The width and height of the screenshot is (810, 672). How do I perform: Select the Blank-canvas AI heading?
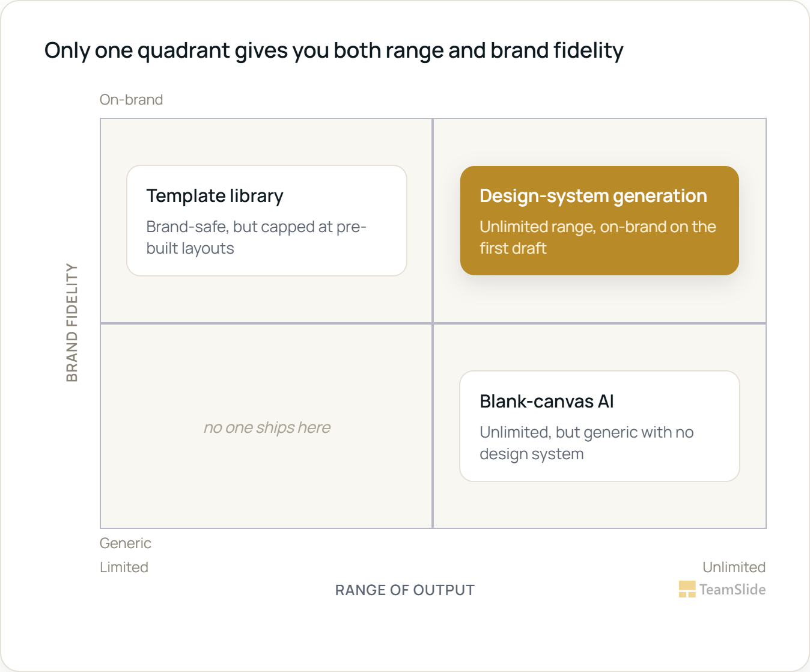[x=547, y=402]
